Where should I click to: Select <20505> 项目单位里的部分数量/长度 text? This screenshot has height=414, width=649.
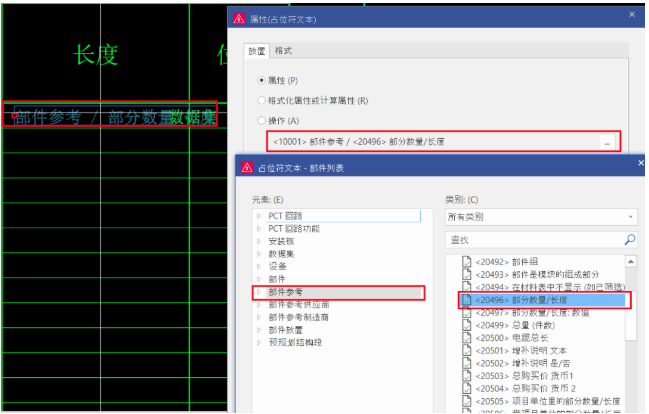tap(548, 401)
